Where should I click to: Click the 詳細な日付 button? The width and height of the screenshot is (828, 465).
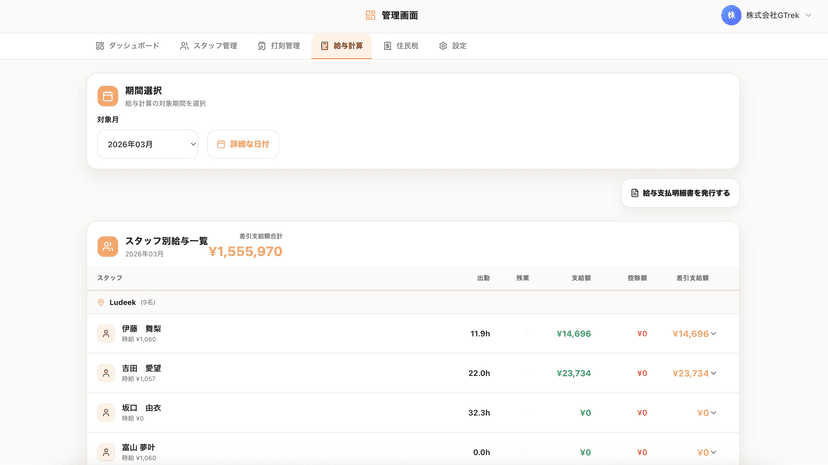pos(243,144)
